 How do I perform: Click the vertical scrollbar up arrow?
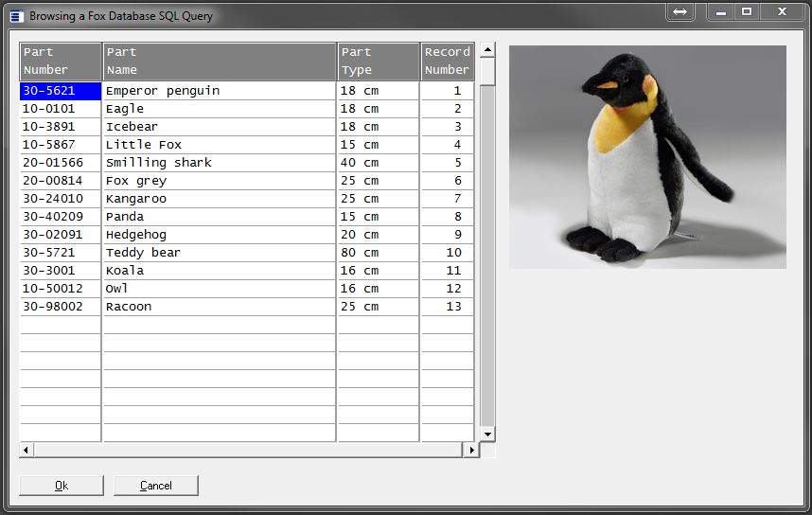(x=487, y=49)
